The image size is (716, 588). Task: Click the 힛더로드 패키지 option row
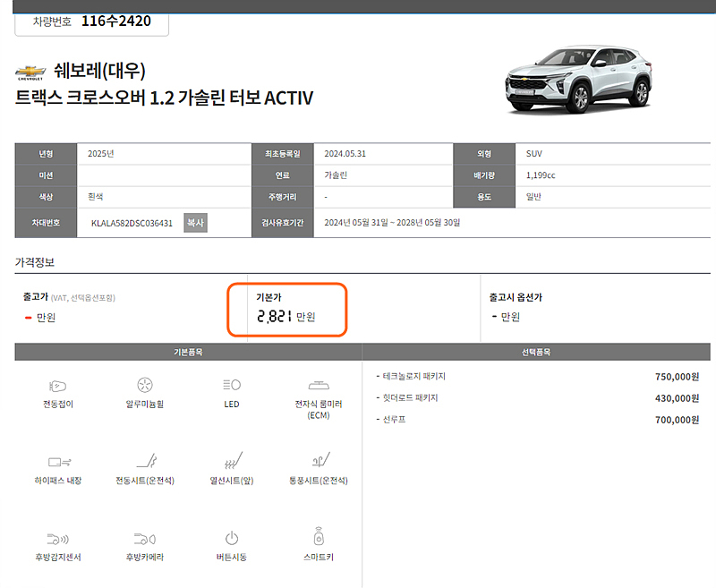point(538,398)
